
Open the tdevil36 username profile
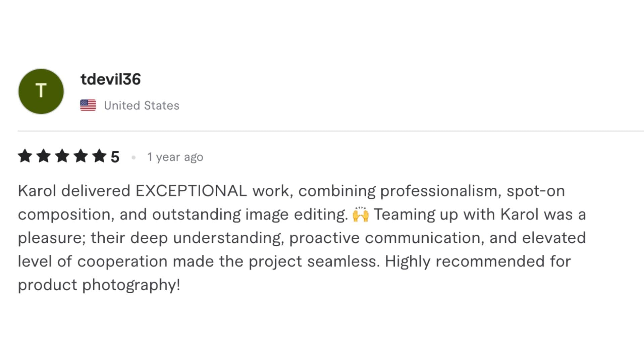[x=111, y=79]
